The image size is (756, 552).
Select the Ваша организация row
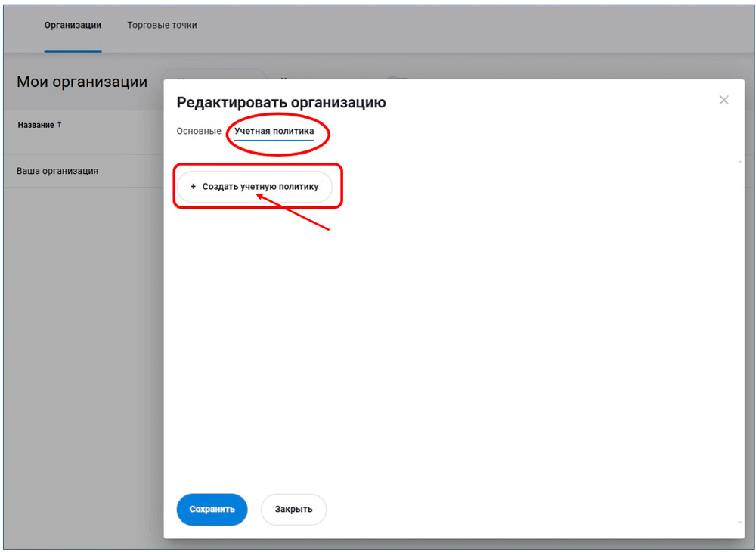[x=57, y=171]
